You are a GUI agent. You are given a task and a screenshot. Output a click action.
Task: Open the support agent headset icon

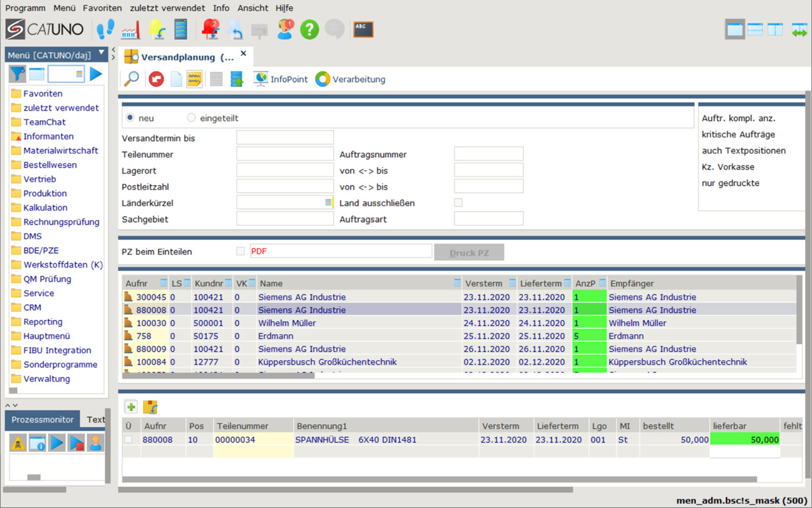(285, 29)
